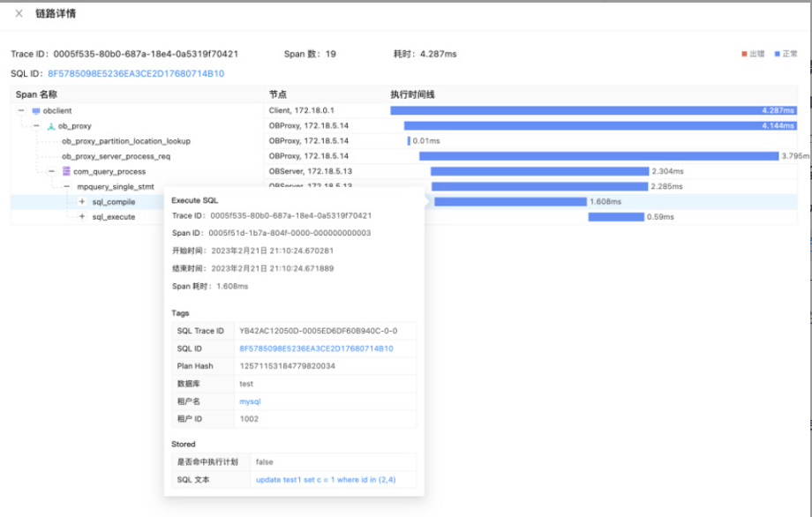The image size is (812, 517).
Task: Click the red 出错 legend swatch
Action: [x=744, y=54]
